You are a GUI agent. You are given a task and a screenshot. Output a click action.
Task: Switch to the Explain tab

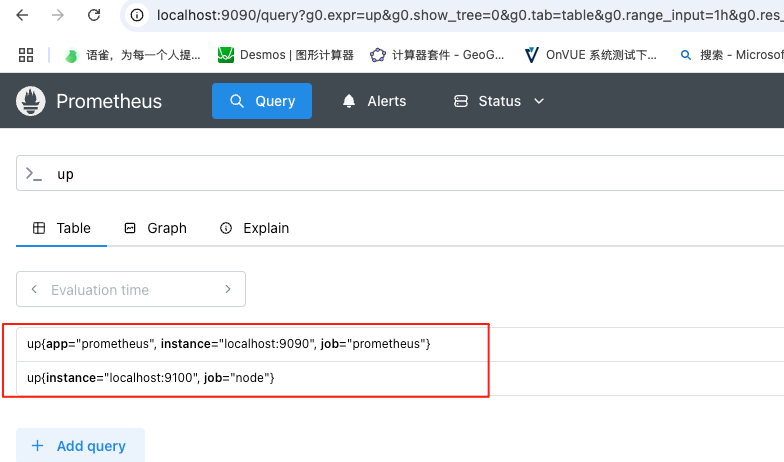click(x=254, y=228)
